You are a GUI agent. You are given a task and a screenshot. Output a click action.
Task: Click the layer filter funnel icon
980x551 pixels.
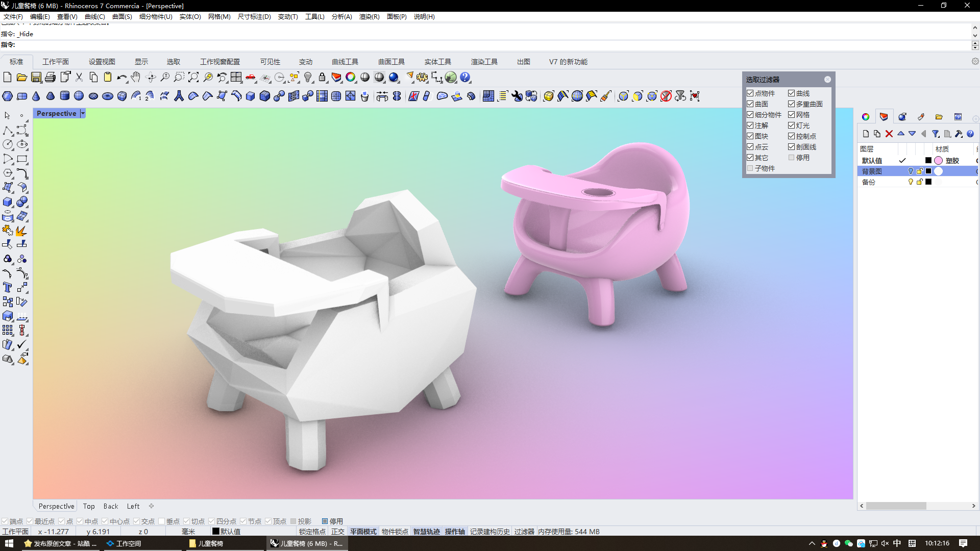935,134
